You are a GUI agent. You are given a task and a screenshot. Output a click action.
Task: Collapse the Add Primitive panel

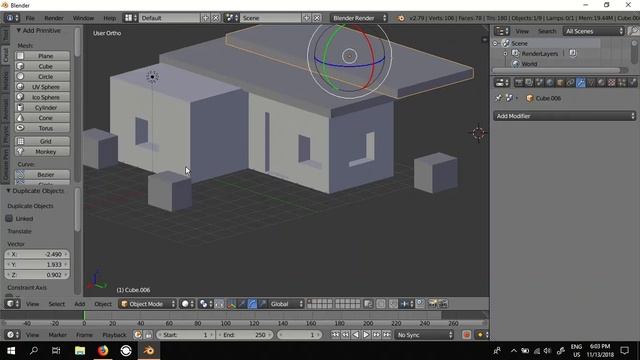click(19, 30)
